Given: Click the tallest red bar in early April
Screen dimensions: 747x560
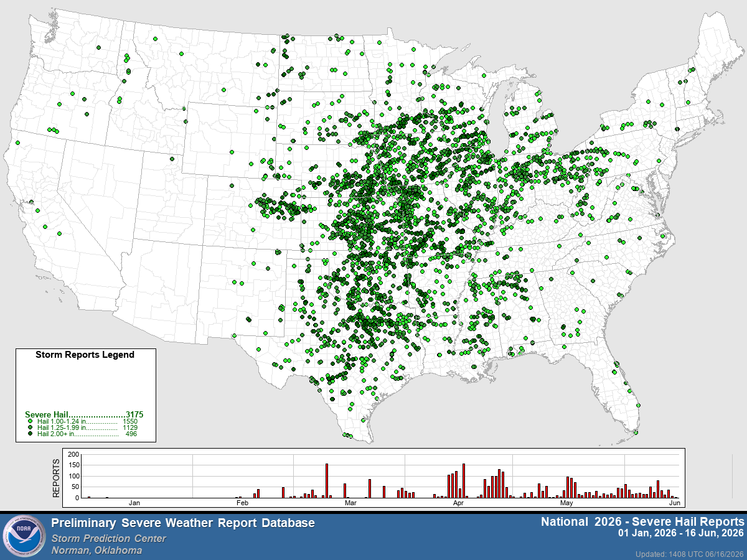Looking at the screenshot, I should (x=464, y=481).
